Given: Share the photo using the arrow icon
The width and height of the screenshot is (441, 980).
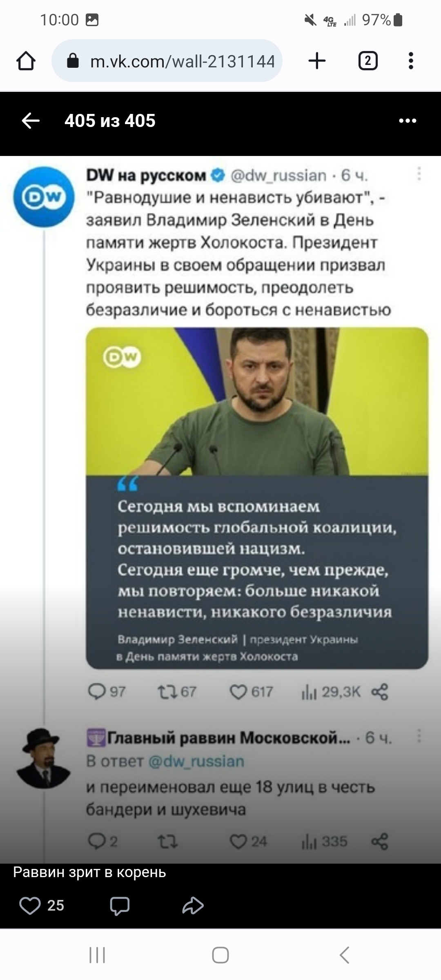Looking at the screenshot, I should (193, 905).
